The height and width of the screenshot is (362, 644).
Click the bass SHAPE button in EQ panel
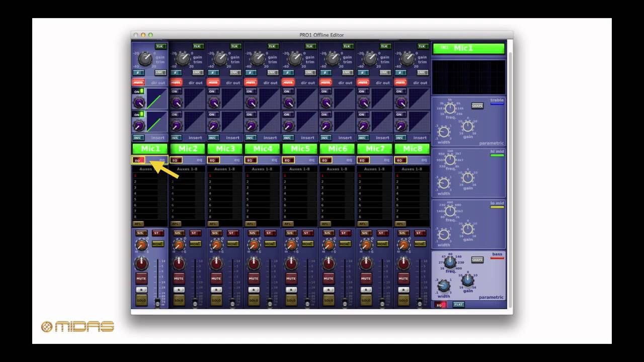pos(477,260)
